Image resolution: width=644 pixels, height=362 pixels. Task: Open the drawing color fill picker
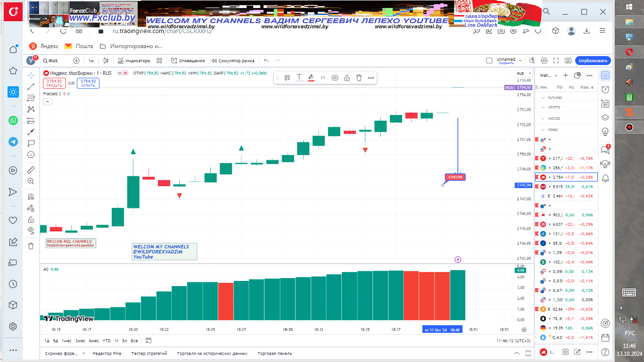(311, 78)
